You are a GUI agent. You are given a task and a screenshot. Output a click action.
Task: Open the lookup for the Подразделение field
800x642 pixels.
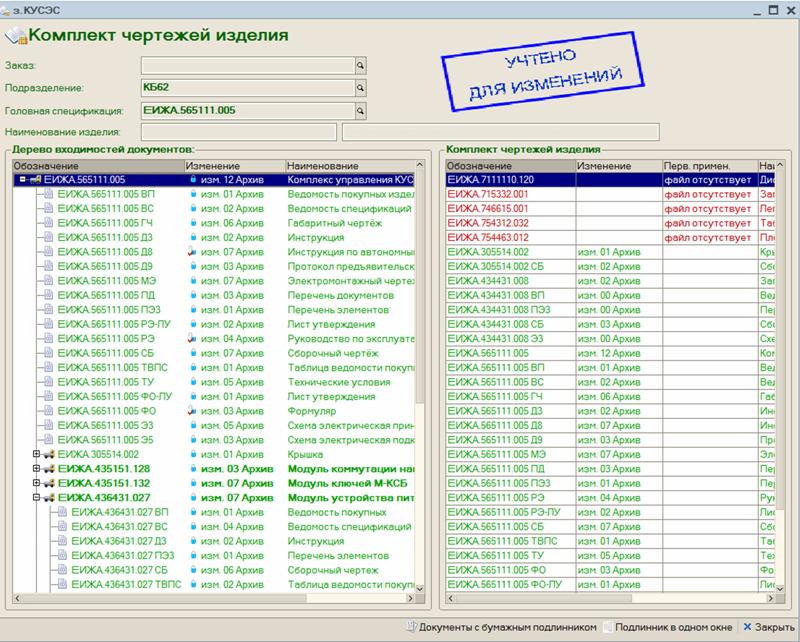click(x=361, y=87)
